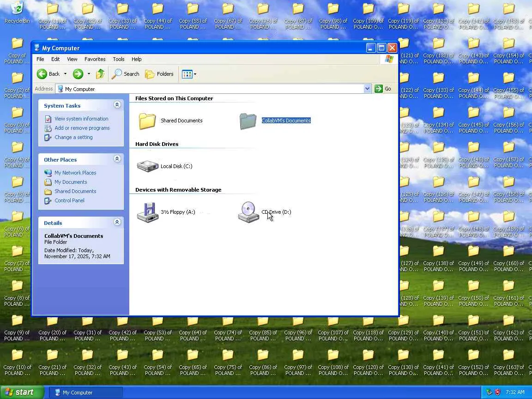Image resolution: width=532 pixels, height=399 pixels.
Task: Collapse the Other Places panel
Action: (117, 159)
